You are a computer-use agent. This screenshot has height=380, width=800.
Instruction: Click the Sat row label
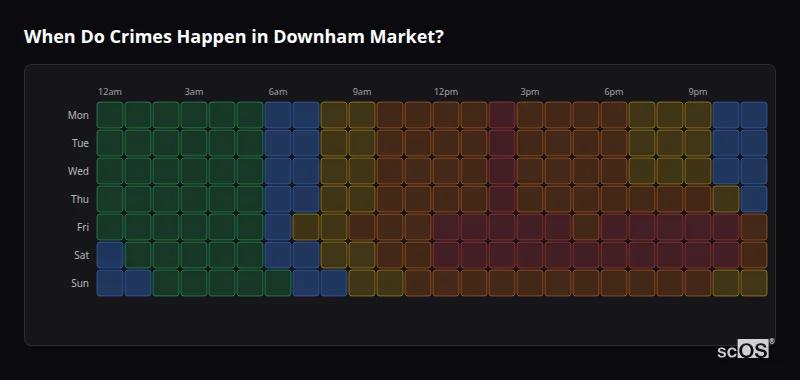[81, 255]
